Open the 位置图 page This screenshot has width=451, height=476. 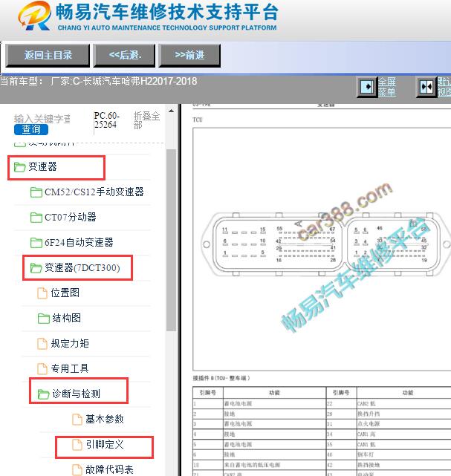pyautogui.click(x=65, y=293)
